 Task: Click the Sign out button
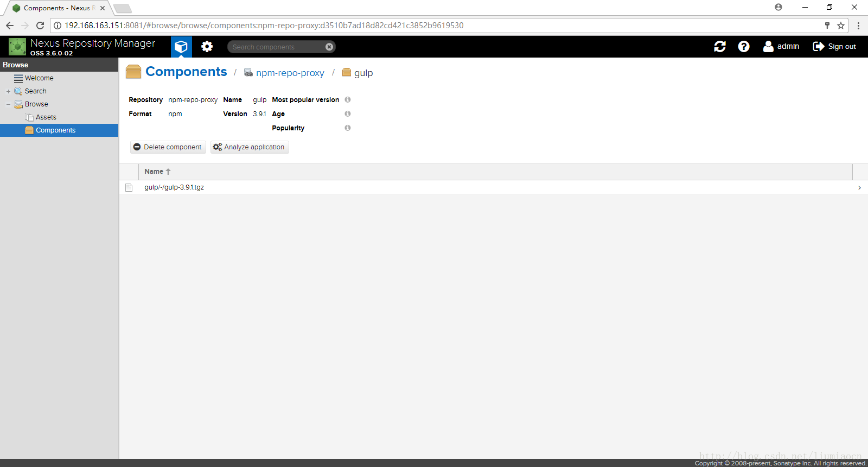point(834,47)
